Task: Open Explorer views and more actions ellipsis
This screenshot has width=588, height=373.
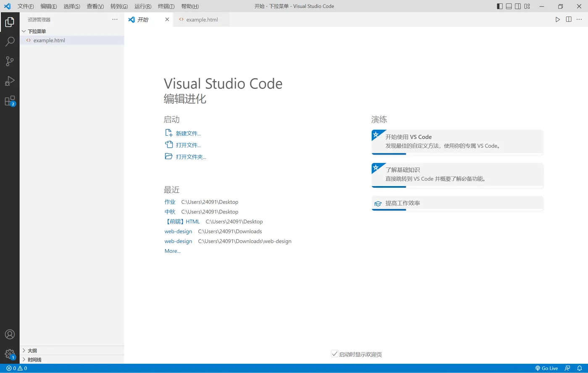Action: [x=115, y=20]
